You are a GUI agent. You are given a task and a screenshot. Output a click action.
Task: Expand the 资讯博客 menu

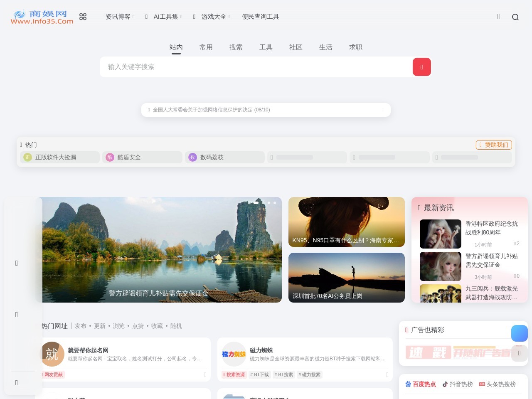120,17
